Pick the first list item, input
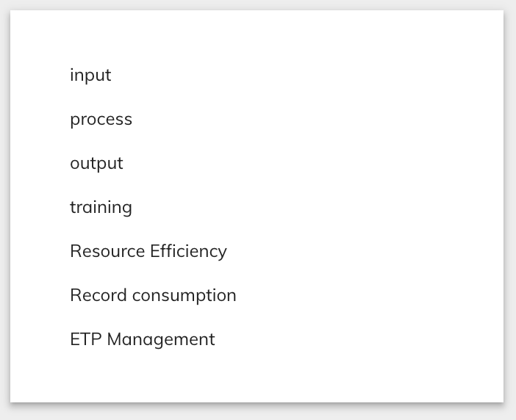 click(90, 75)
